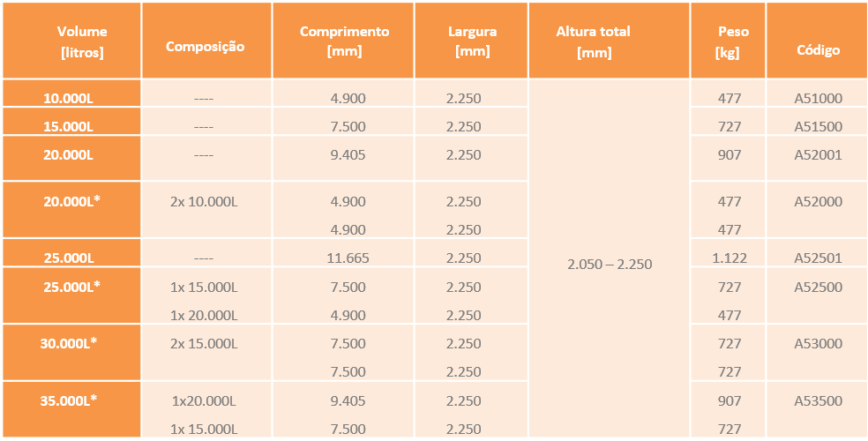Select code A51000 in the table
Screen dimensions: 868x441
point(818,99)
